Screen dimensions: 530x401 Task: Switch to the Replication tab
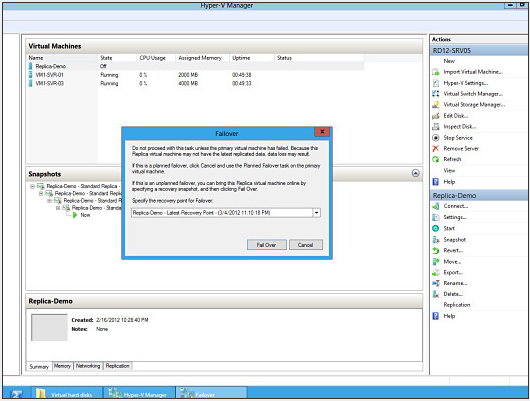[x=117, y=366]
